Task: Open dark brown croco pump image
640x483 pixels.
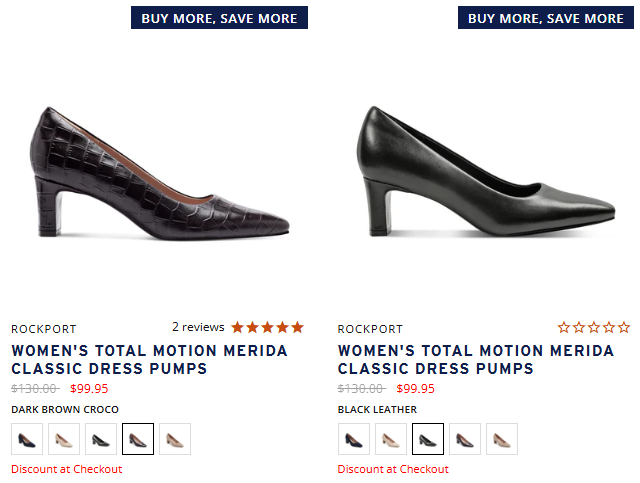Action: 160,175
